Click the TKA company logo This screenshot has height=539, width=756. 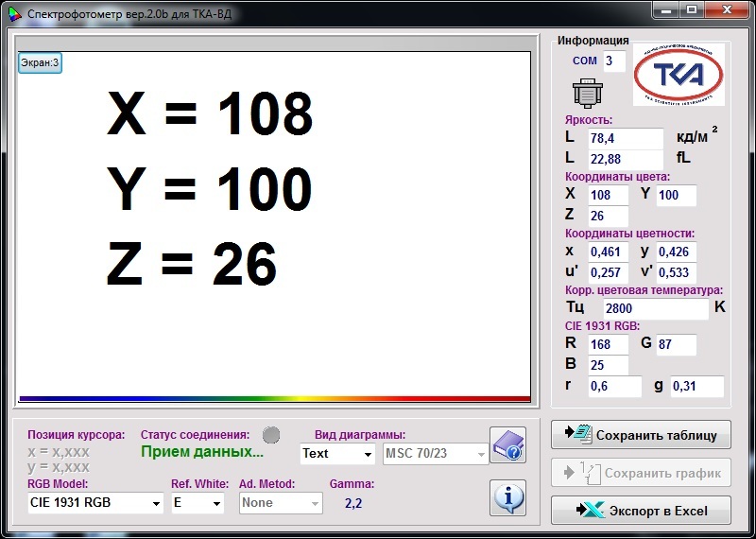click(678, 75)
